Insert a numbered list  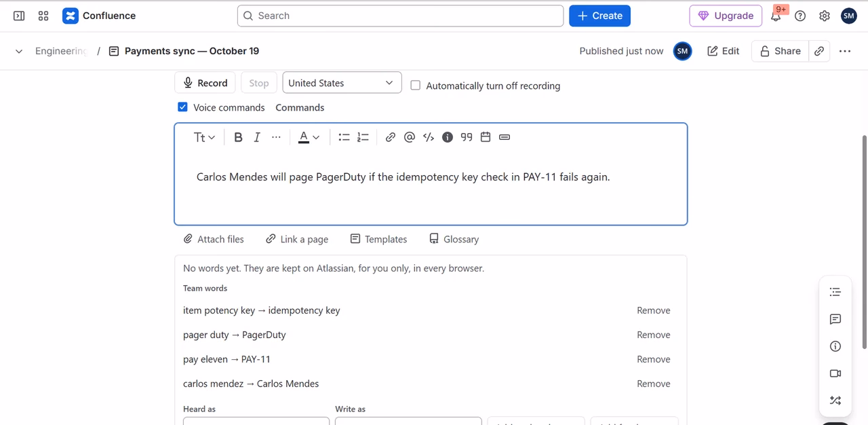pyautogui.click(x=363, y=137)
